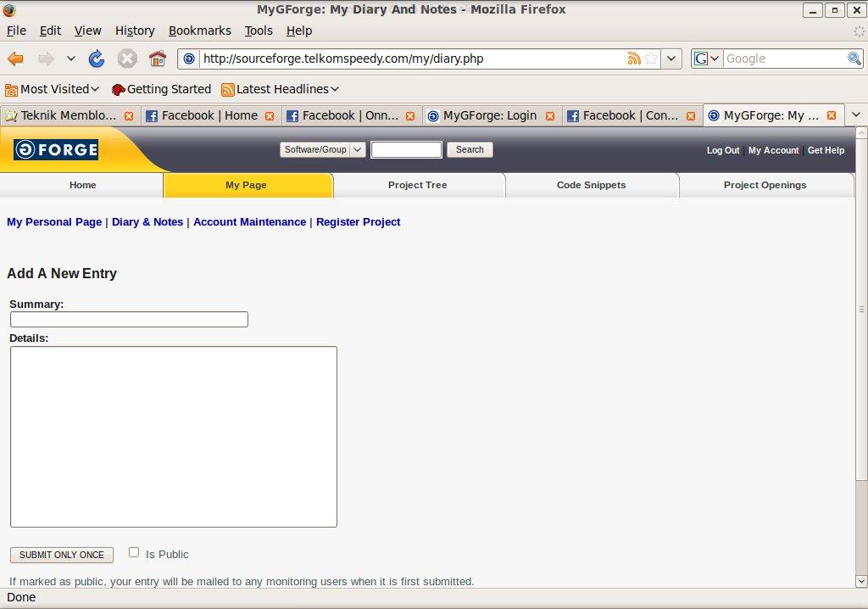This screenshot has height=609, width=868.
Task: Open the Account Maintenance link
Action: point(249,221)
